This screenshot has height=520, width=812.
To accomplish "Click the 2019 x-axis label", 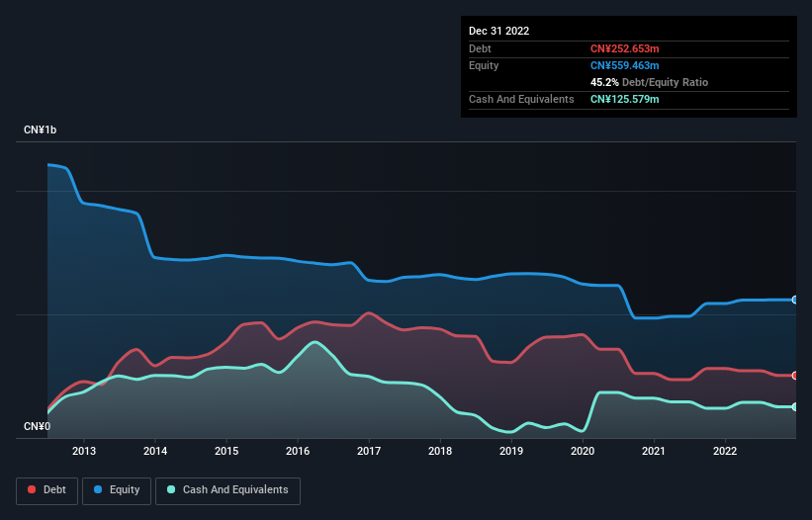I will click(x=511, y=451).
